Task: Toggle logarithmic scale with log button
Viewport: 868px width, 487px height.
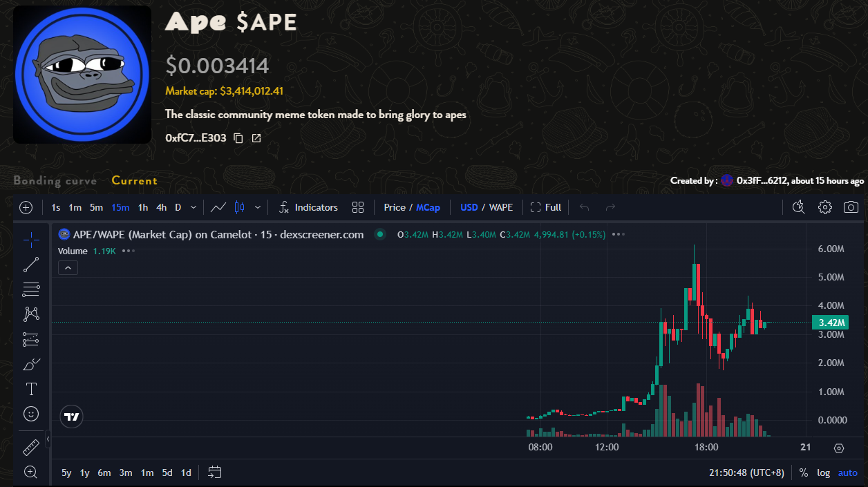Action: pos(823,472)
